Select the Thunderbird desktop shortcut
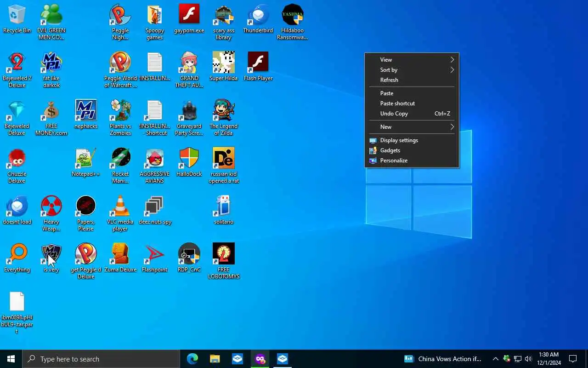Screen dimensions: 588x368 coord(258,19)
